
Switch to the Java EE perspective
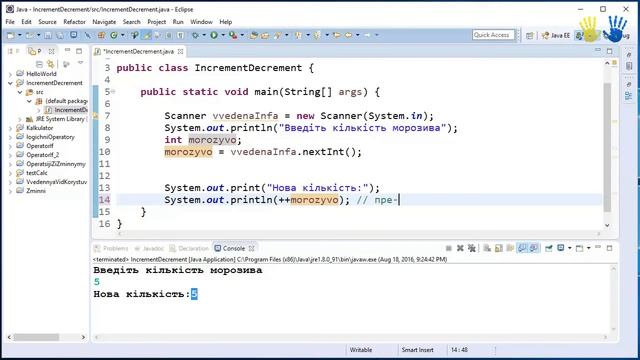[x=556, y=36]
